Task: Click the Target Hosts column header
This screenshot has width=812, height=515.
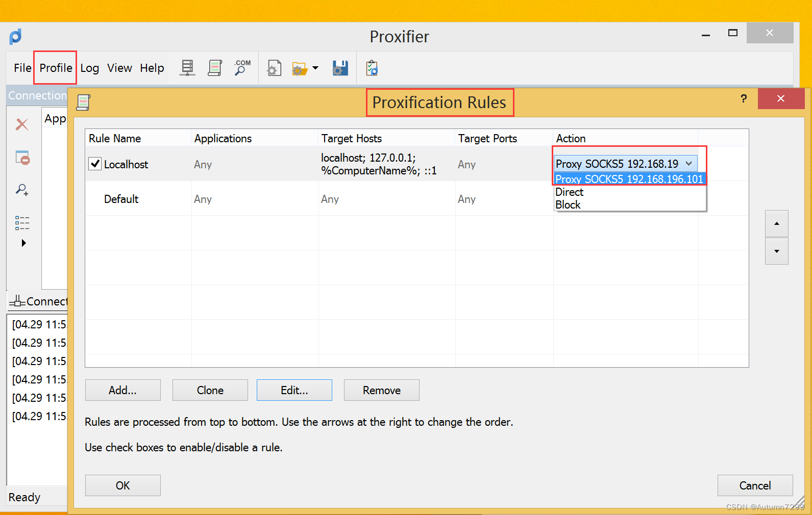Action: [x=387, y=138]
